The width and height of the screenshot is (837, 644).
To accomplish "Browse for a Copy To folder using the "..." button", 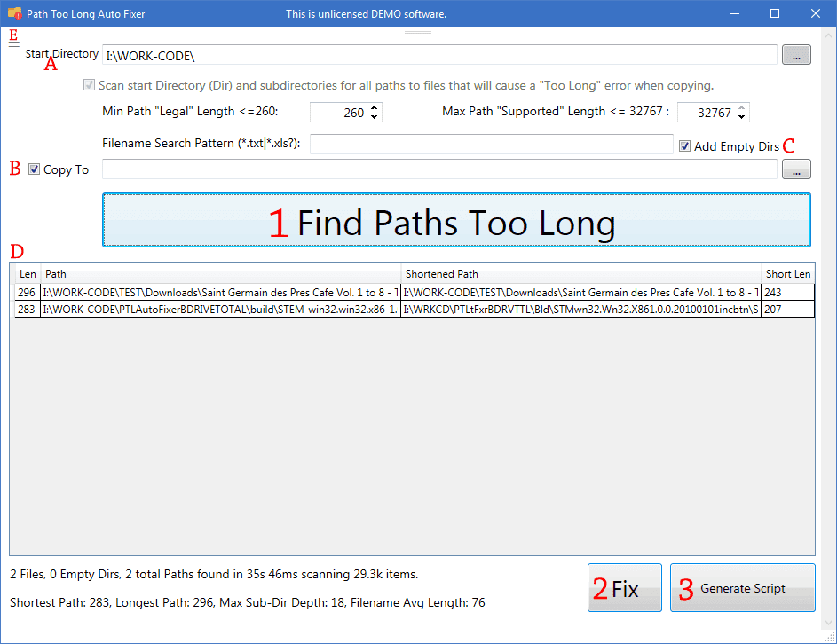I will 796,169.
